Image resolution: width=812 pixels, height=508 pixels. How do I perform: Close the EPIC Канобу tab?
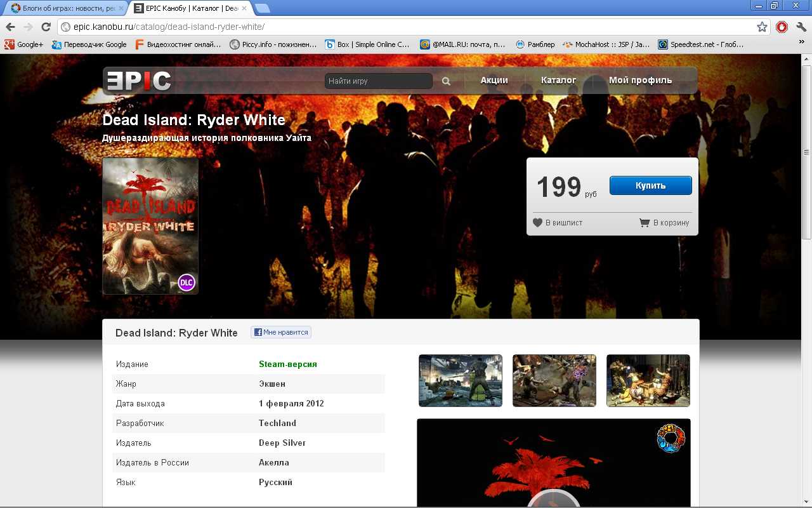[244, 8]
